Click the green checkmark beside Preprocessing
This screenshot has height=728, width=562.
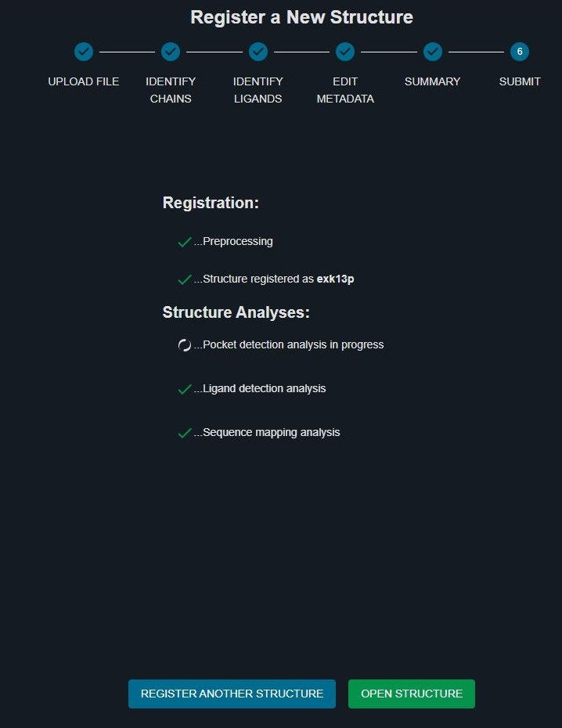(185, 242)
